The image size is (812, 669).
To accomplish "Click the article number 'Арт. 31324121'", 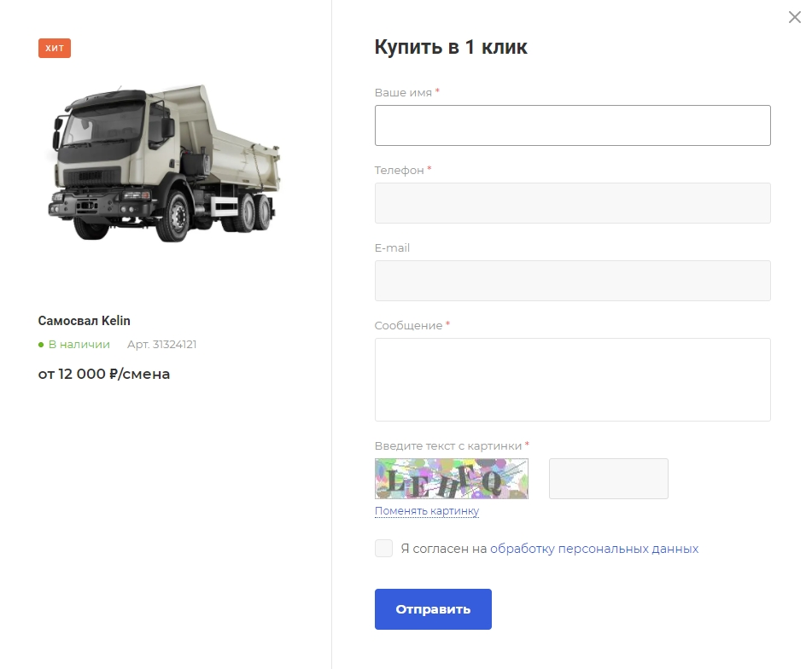I will pos(161,345).
